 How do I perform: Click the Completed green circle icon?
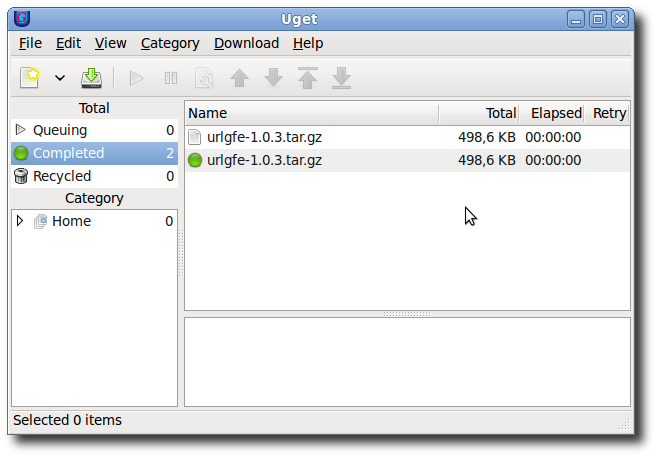coord(21,153)
